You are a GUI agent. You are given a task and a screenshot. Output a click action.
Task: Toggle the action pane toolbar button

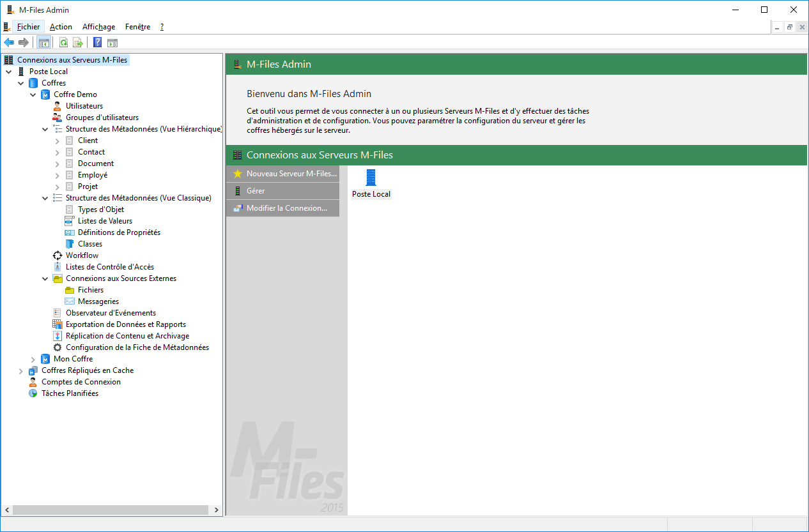click(112, 43)
